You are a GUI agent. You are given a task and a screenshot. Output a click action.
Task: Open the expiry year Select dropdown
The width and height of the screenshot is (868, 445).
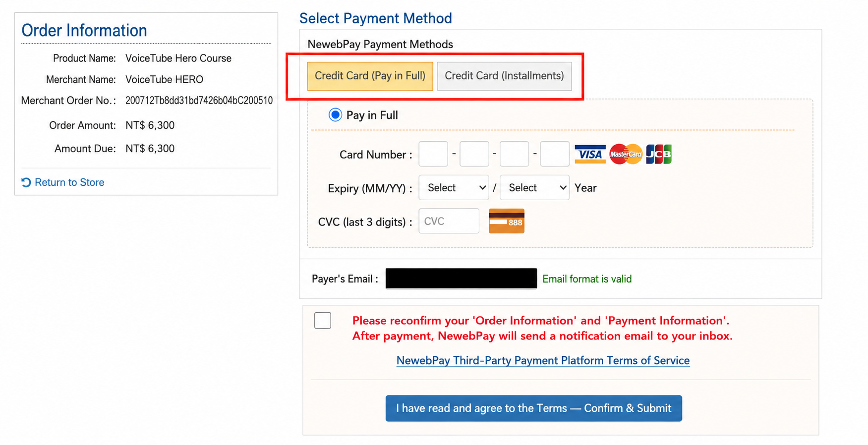[x=534, y=188]
